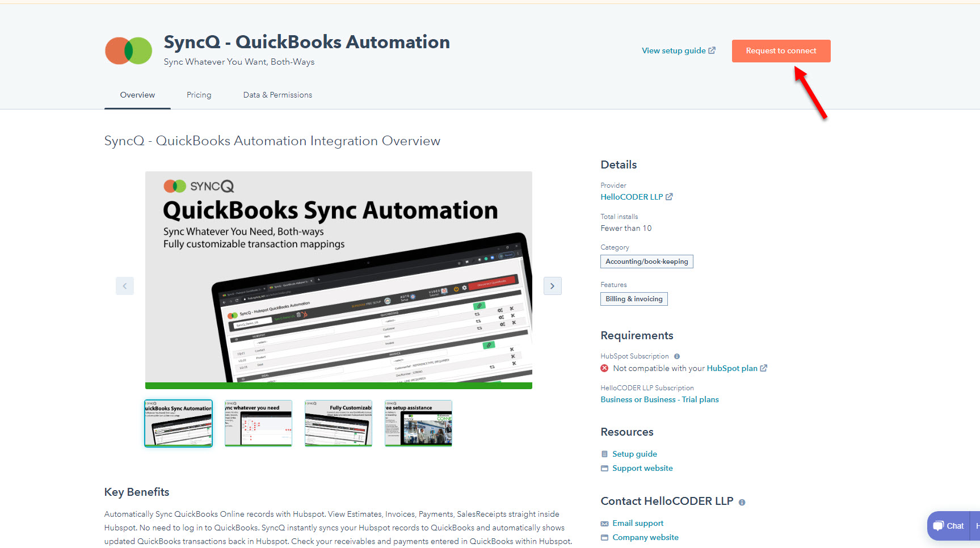The height and width of the screenshot is (548, 980).
Task: Open the info tooltip next to HubSpot Subscription
Action: 676,356
